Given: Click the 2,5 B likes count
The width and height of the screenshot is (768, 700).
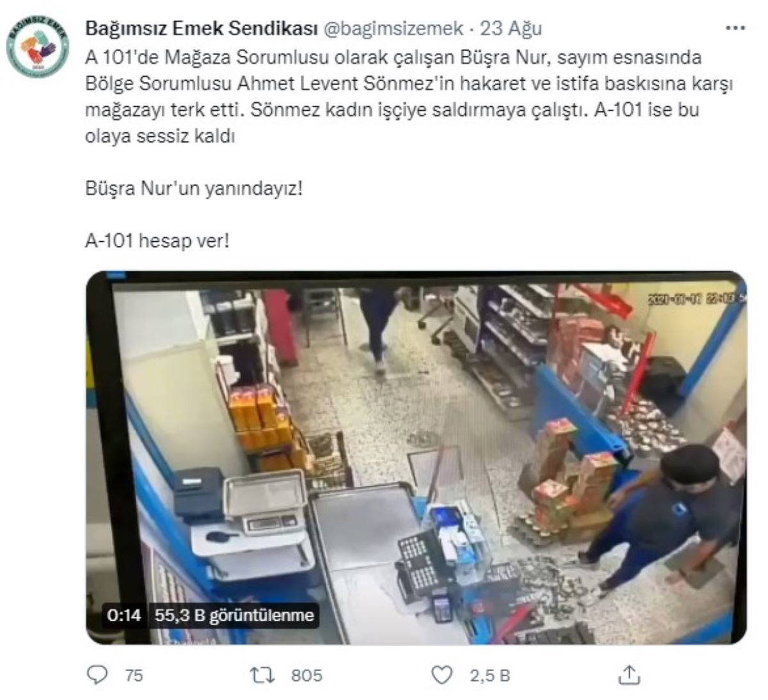Looking at the screenshot, I should pyautogui.click(x=490, y=675).
